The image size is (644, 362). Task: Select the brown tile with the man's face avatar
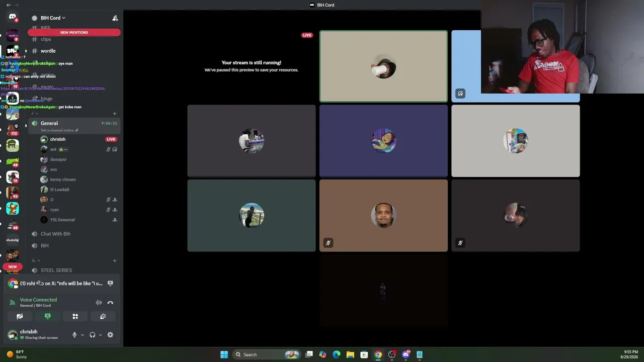(383, 216)
